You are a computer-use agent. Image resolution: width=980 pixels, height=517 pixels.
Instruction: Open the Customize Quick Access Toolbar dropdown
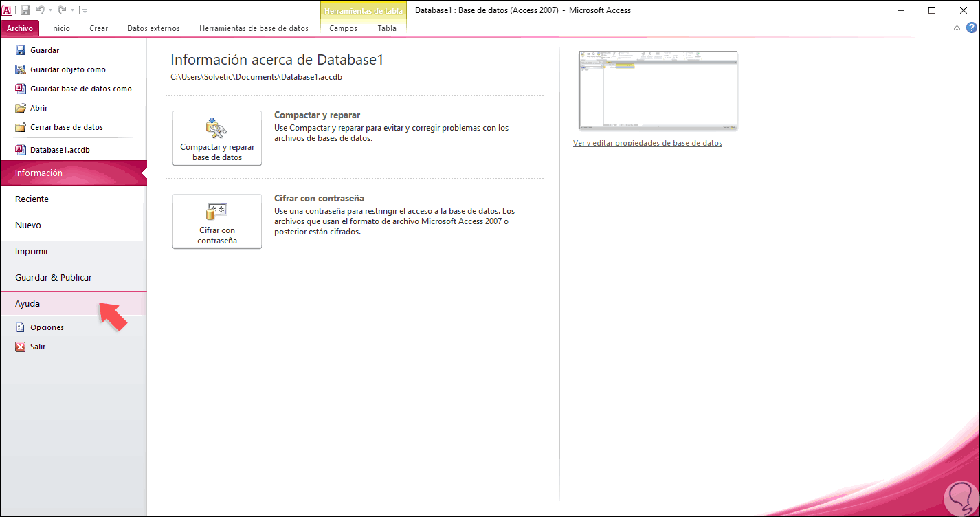84,10
